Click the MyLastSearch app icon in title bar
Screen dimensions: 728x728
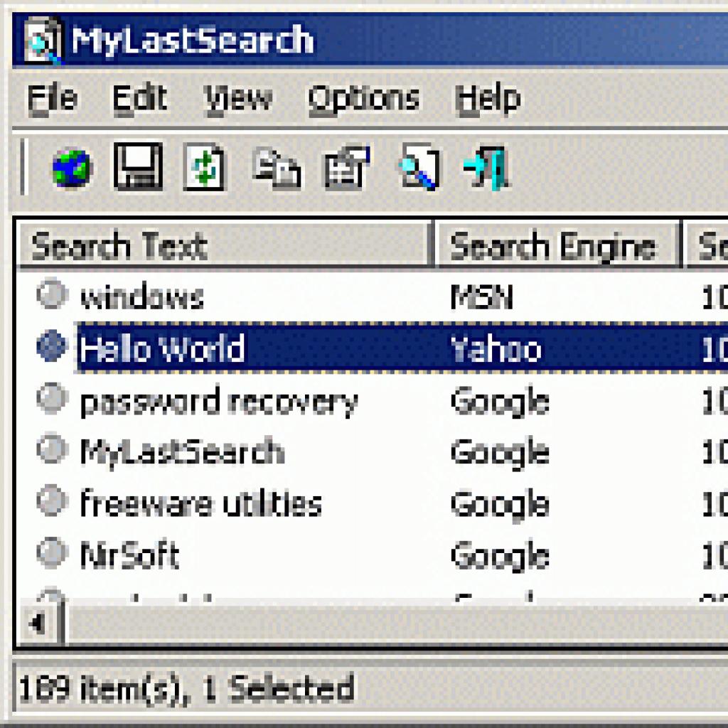pyautogui.click(x=43, y=40)
